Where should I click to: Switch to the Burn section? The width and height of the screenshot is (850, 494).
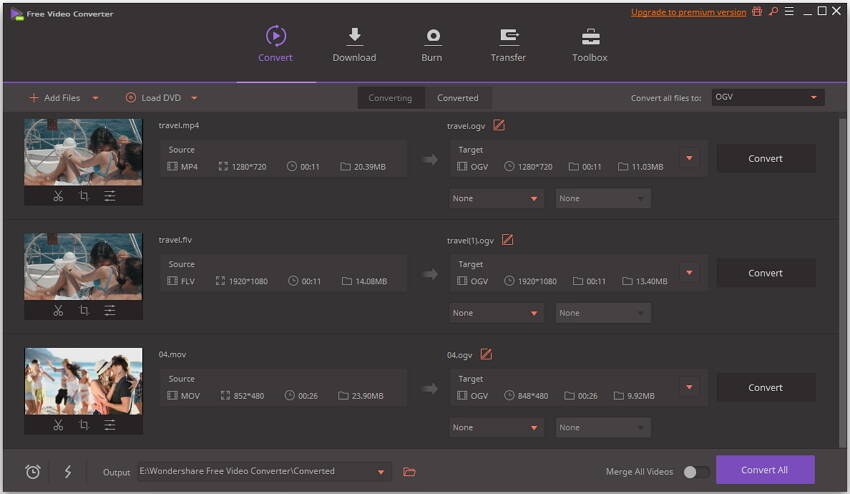[432, 44]
